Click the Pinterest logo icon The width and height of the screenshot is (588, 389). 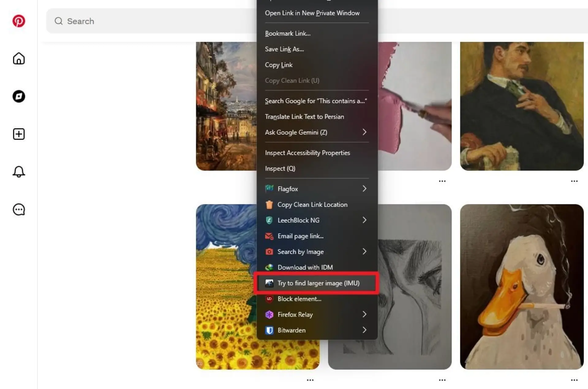click(x=19, y=21)
